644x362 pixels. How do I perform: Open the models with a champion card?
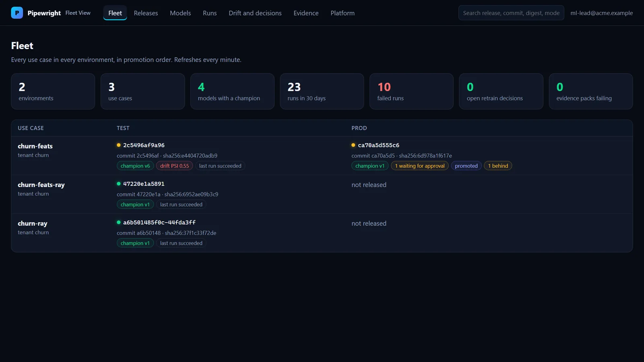point(232,91)
